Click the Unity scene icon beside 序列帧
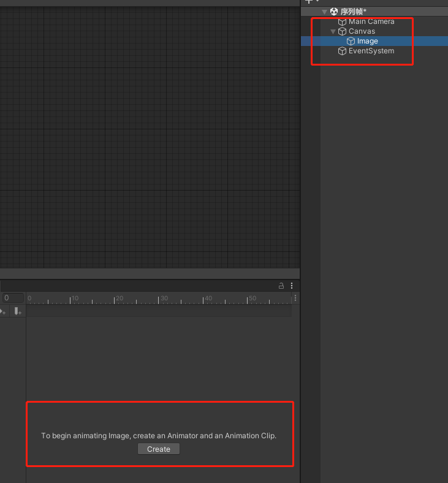This screenshot has height=483, width=448. (x=334, y=12)
